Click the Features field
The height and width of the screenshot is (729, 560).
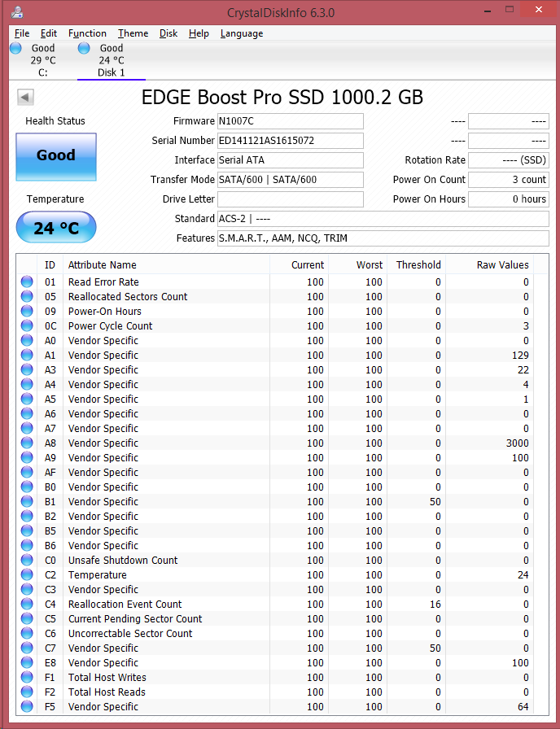pos(383,238)
